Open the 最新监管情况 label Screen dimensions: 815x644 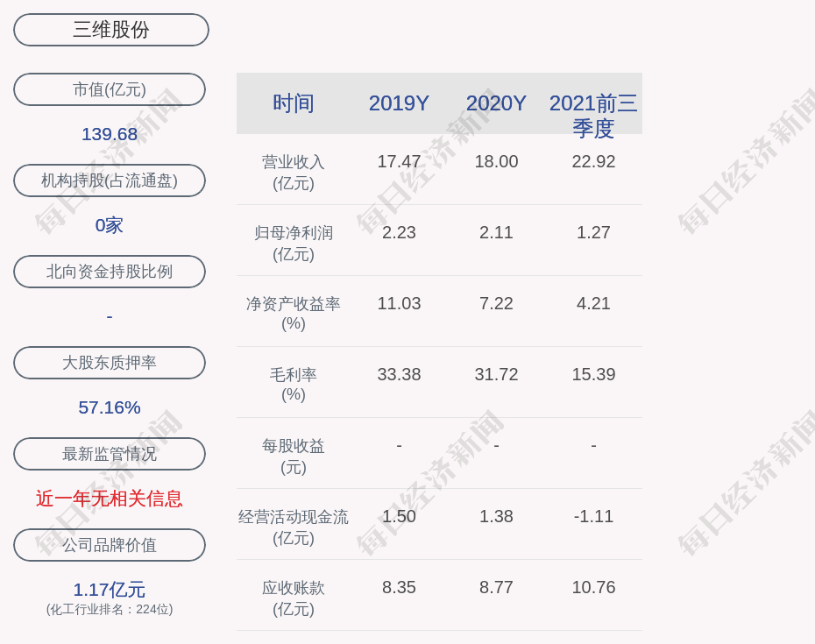coord(110,454)
